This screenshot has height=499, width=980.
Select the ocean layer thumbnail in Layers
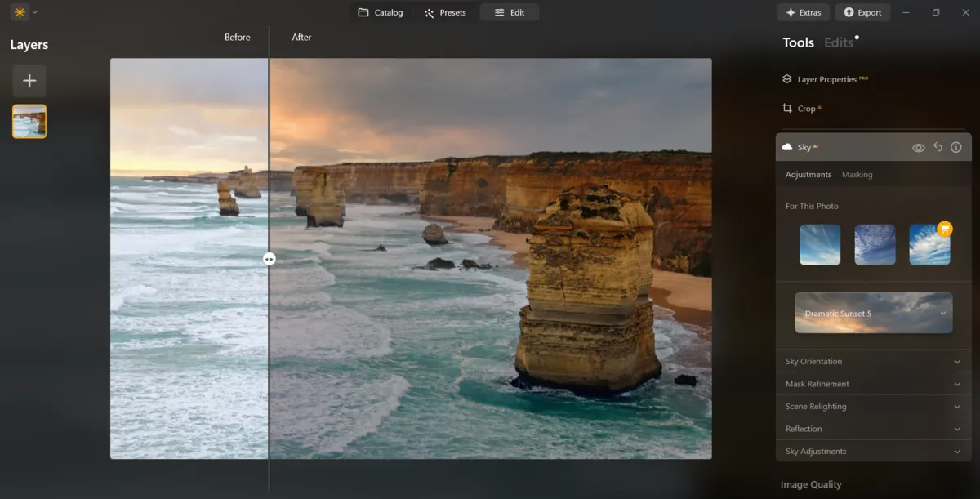tap(29, 120)
